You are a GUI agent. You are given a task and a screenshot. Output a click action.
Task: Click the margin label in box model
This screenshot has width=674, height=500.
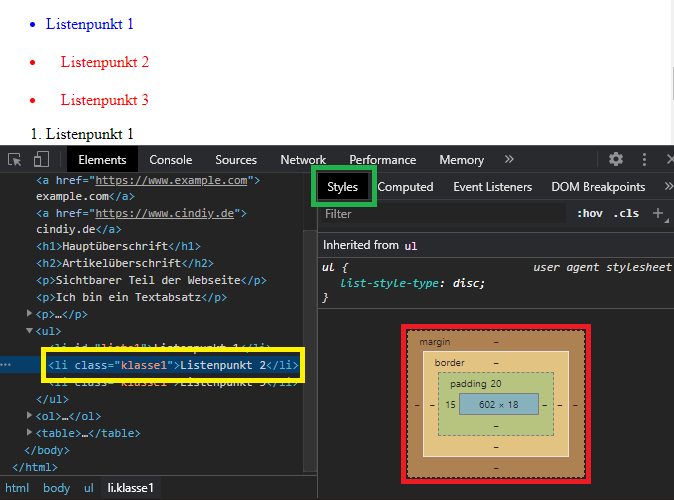point(435,341)
